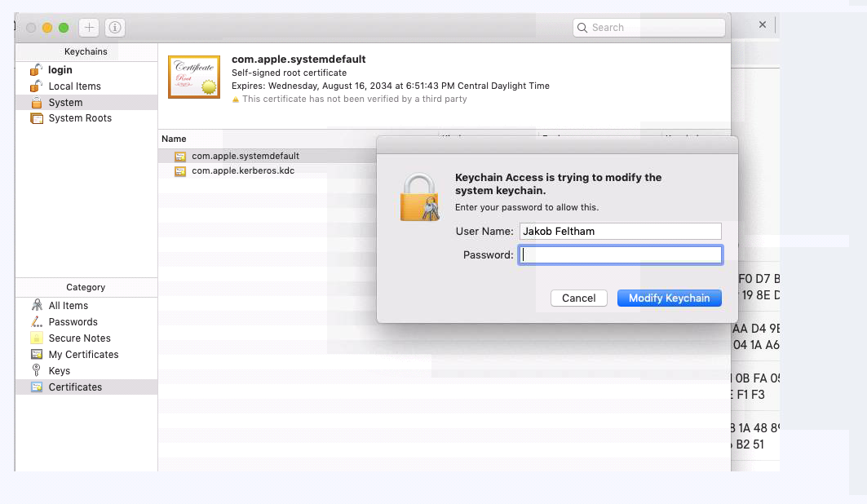Click the Name column header
Image resolution: width=867 pixels, height=504 pixels.
coord(174,139)
